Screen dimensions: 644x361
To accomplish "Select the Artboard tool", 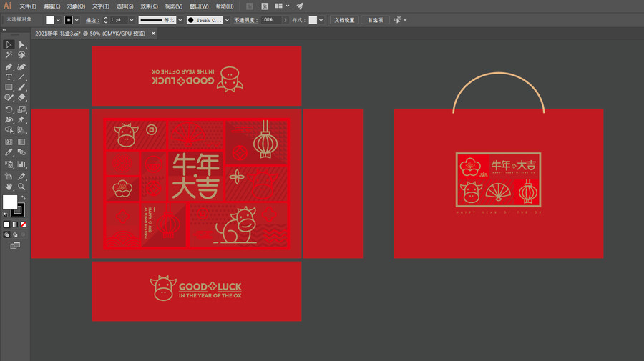I will point(9,176).
